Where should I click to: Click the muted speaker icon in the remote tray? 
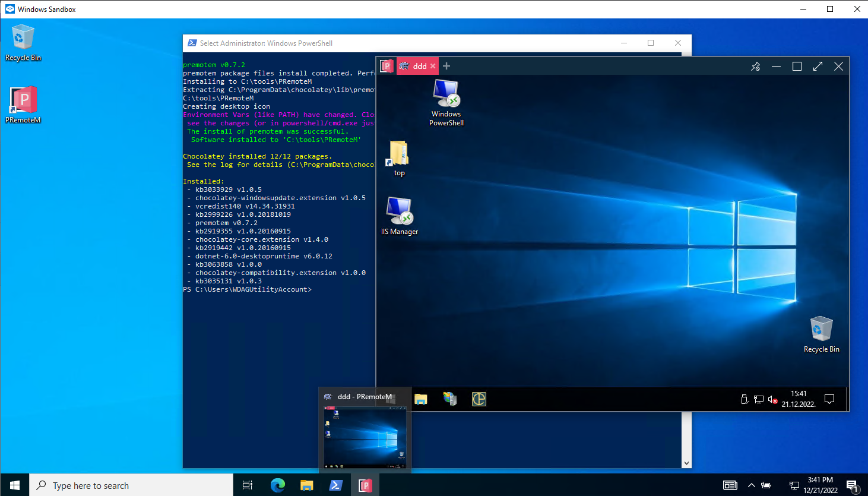[x=772, y=399]
